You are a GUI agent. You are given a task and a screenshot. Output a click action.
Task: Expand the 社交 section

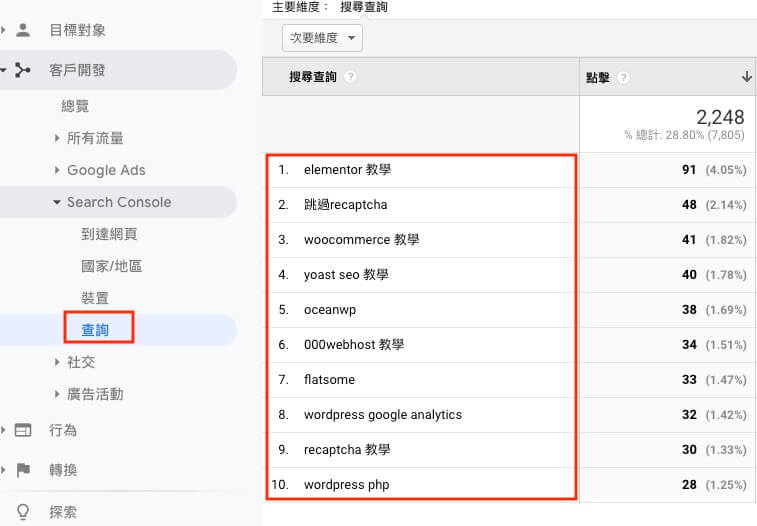point(57,362)
